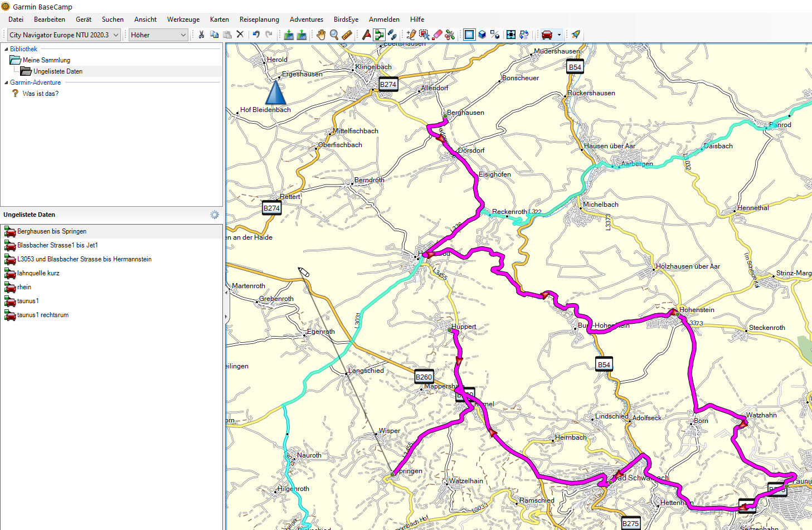812x530 pixels.
Task: Open the Gerät menu
Action: 84,19
